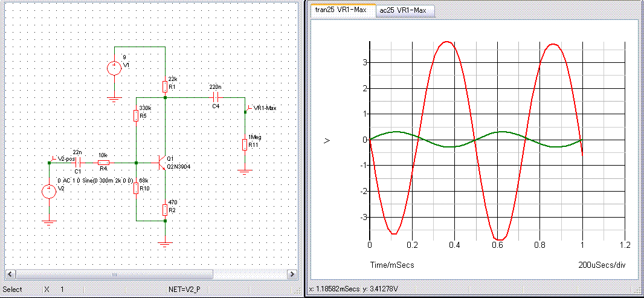Screen dimensions: 644x298
Task: Select the R5 330k bias resistor
Action: click(x=136, y=115)
